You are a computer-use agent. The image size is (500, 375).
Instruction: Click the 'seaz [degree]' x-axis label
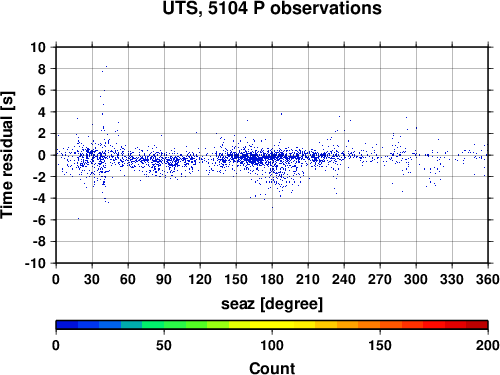272,304
